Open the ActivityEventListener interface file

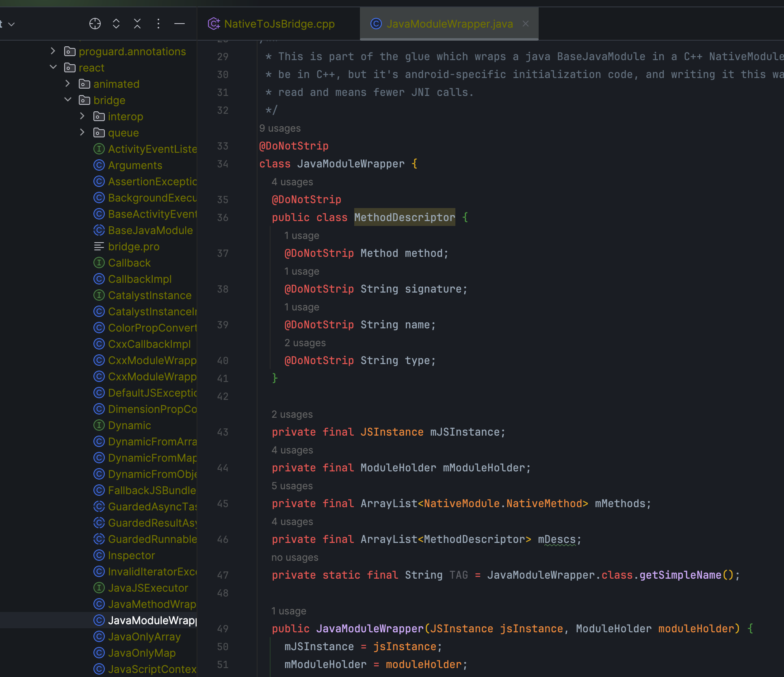(152, 149)
